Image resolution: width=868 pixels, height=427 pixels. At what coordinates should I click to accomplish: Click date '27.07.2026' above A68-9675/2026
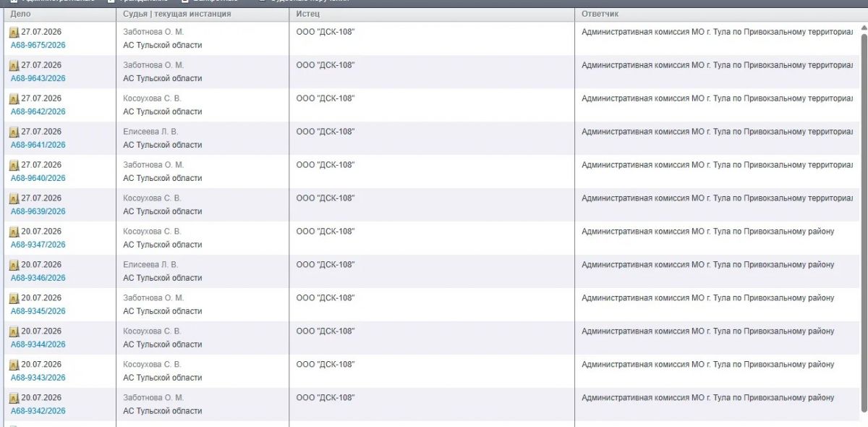pyautogui.click(x=41, y=32)
